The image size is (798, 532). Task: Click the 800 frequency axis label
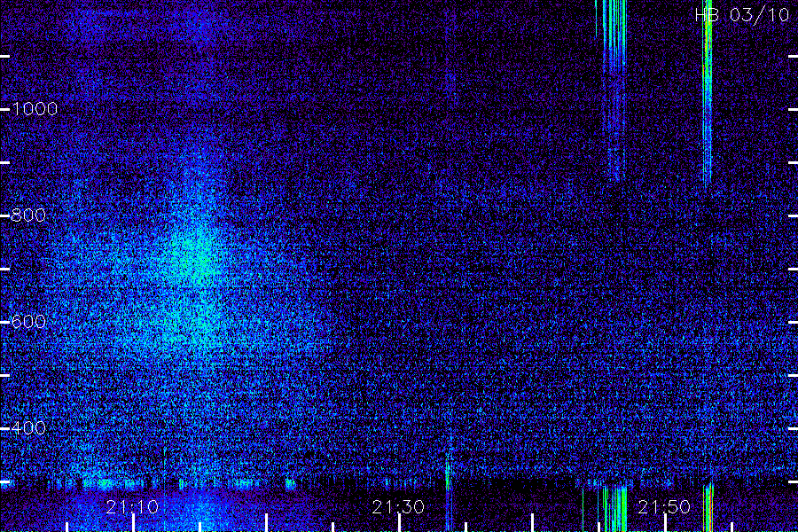coord(28,215)
